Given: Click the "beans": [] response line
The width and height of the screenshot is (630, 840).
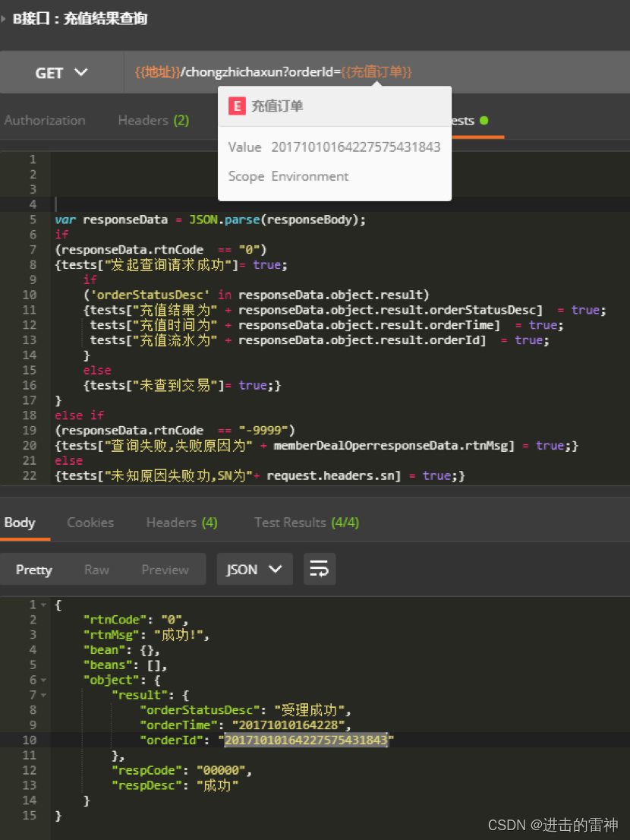Looking at the screenshot, I should pos(125,665).
